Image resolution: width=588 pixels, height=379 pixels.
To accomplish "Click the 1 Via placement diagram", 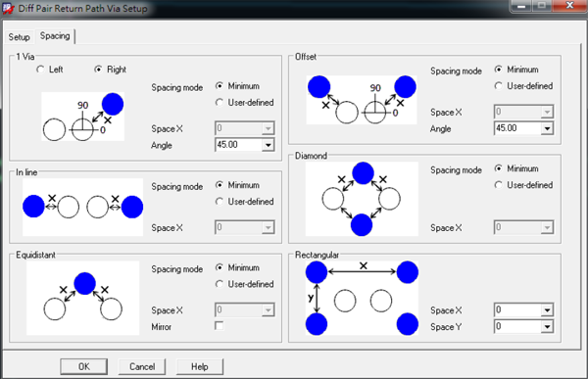I will (x=82, y=117).
